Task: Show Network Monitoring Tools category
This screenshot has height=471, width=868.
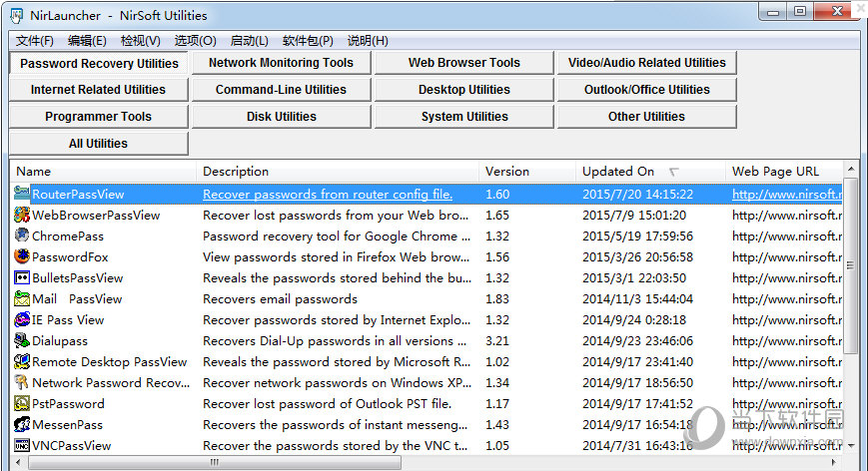Action: tap(282, 63)
